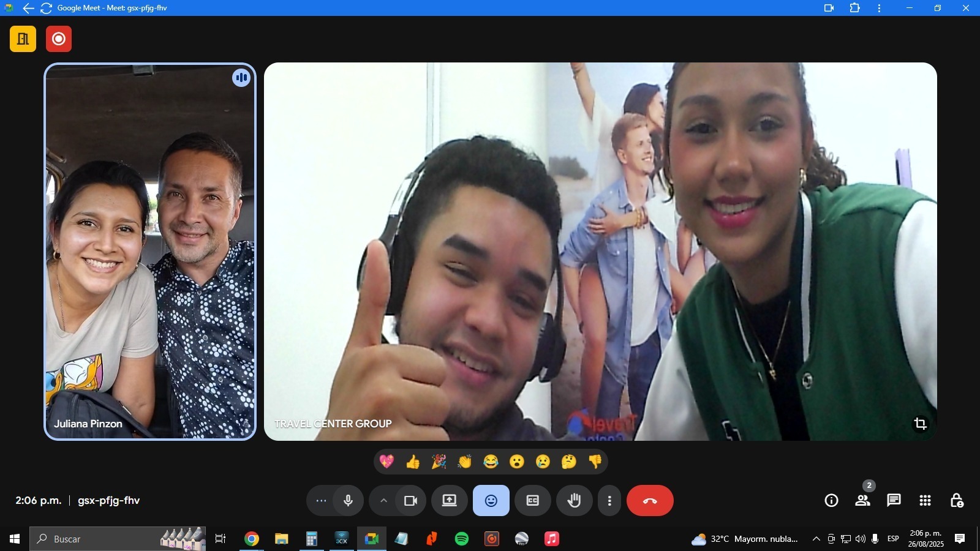980x551 pixels.
Task: Open the people participants panel
Action: tap(862, 501)
